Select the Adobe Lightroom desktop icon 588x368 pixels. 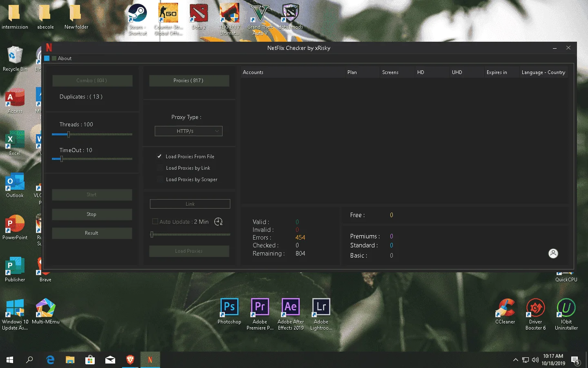point(321,314)
